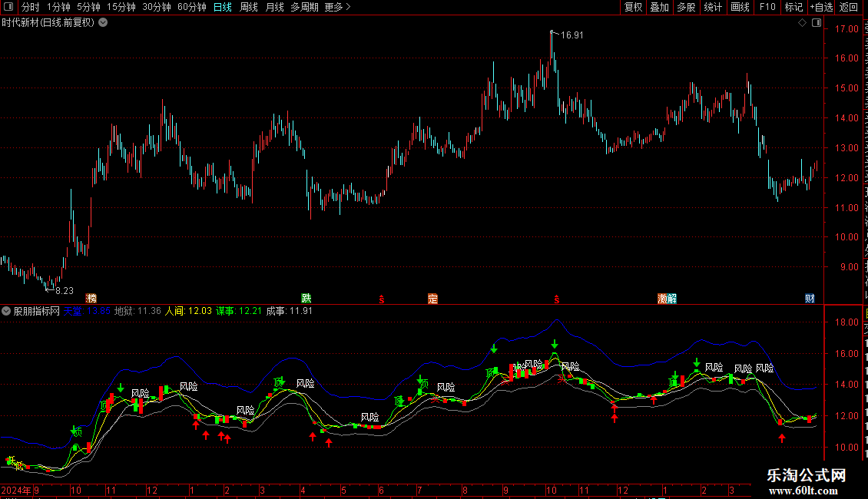
Task: Toggle the right info panel icon
Action: (816, 23)
